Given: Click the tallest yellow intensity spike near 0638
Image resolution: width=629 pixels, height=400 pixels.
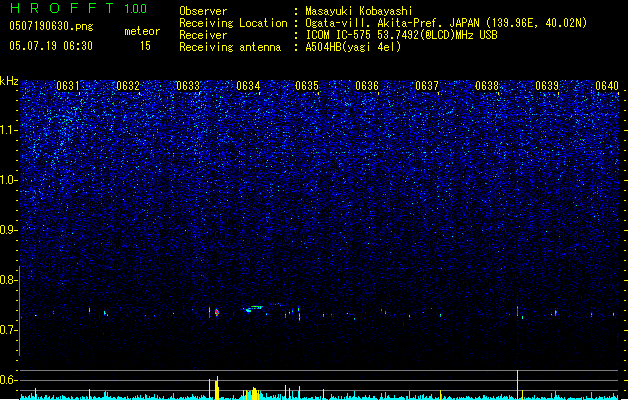Looking at the screenshot, I should point(517,384).
